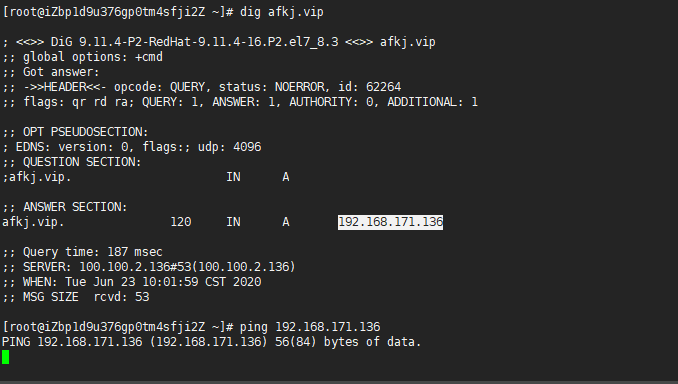This screenshot has width=678, height=384.
Task: Click the 'ANSWER SECTION' heading
Action: 75,207
